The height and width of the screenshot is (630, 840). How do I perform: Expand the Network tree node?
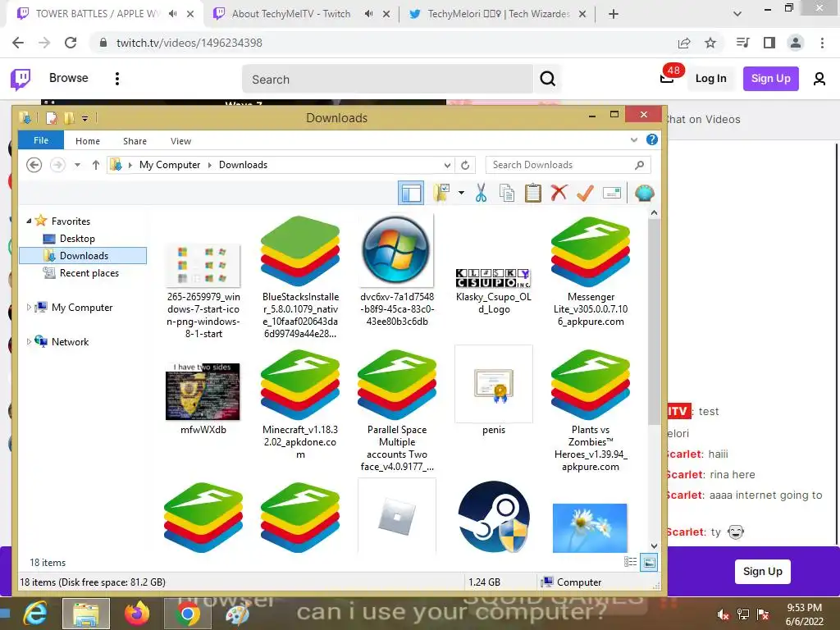tap(29, 342)
